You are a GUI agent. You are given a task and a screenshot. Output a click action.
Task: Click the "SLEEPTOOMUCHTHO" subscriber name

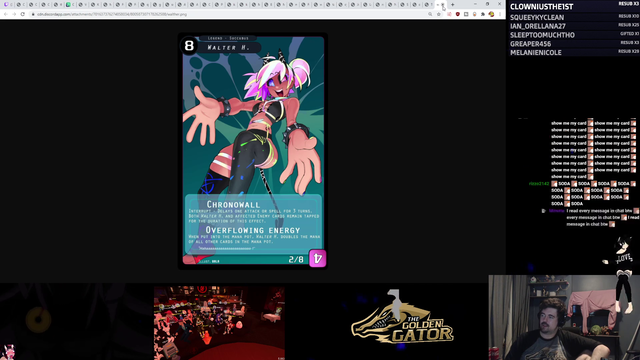(542, 35)
